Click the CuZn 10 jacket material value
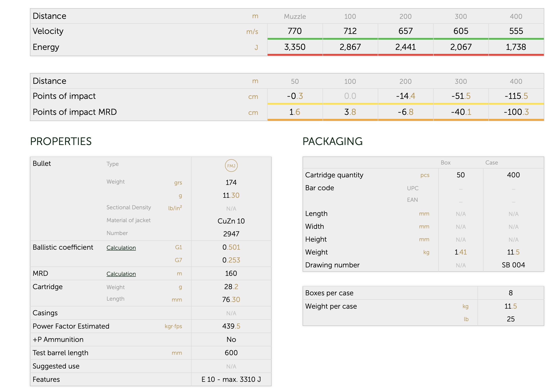 (231, 221)
